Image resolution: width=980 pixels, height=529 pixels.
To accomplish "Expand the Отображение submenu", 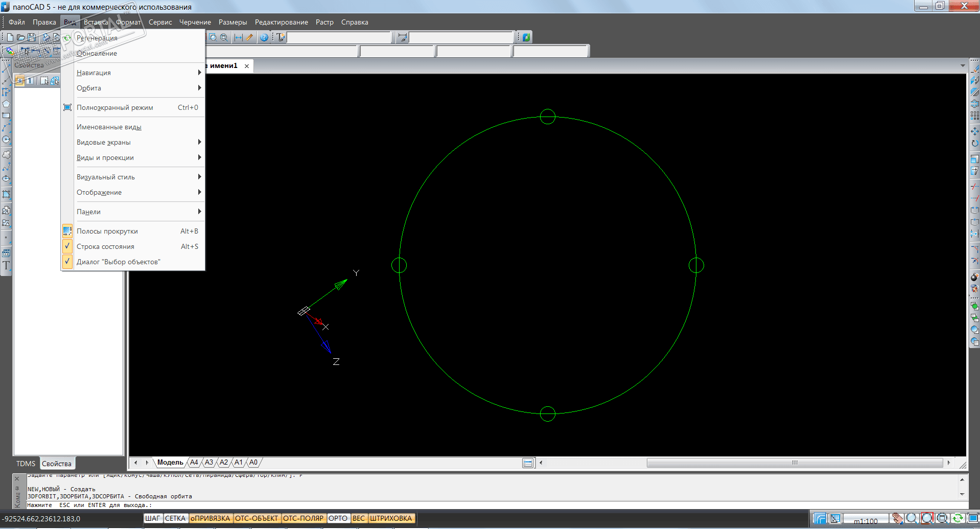I will 133,192.
